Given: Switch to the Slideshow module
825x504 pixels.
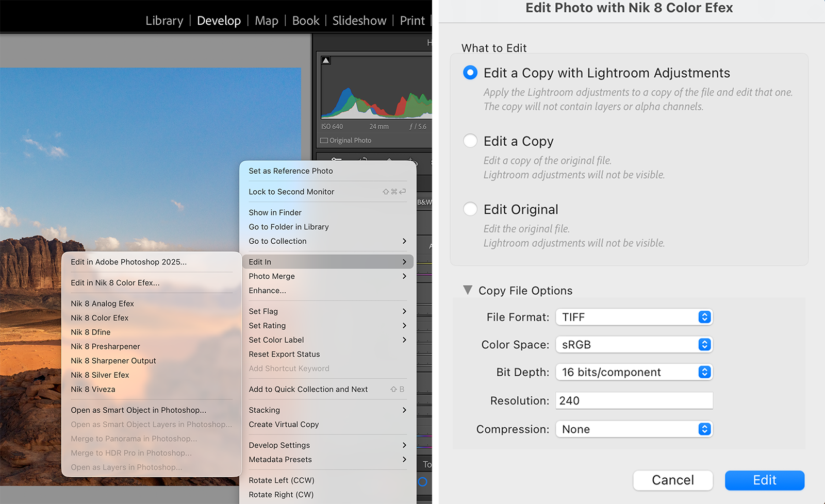Looking at the screenshot, I should pos(359,21).
